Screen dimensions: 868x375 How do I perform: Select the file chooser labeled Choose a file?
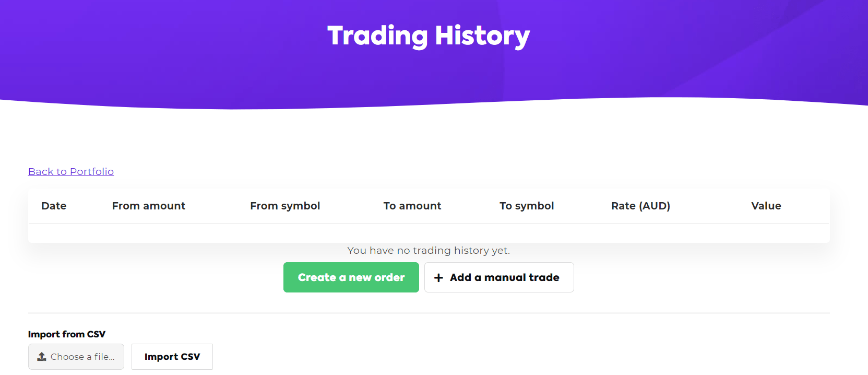76,357
